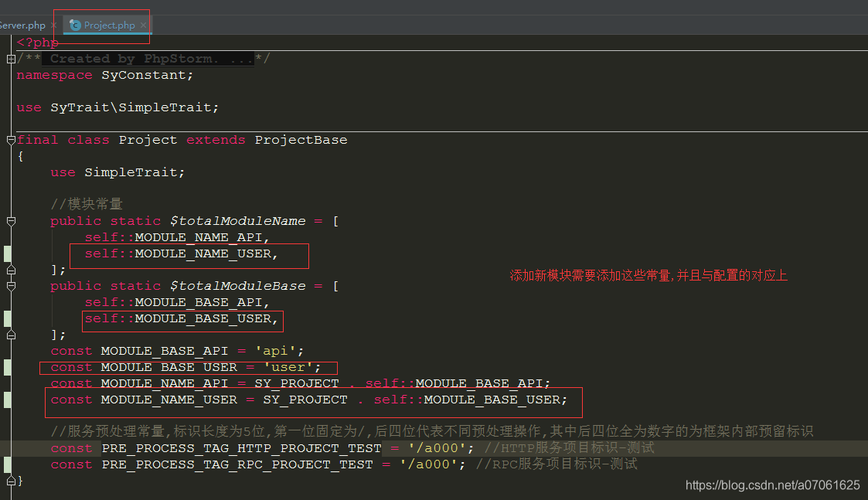The image size is (868, 500).
Task: Click the '//模块常量' comment
Action: pos(87,204)
